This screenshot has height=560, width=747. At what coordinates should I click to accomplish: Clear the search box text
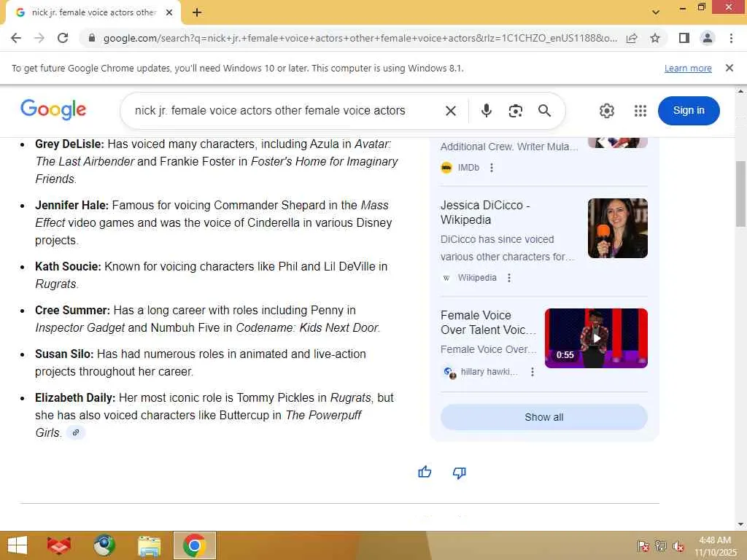point(451,111)
